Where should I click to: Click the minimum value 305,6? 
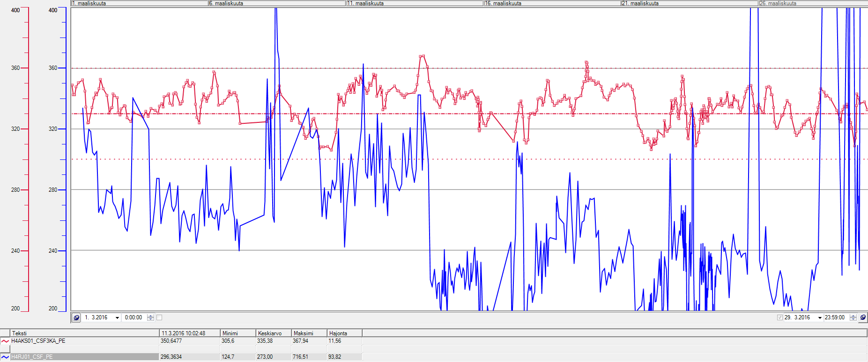[x=228, y=341]
